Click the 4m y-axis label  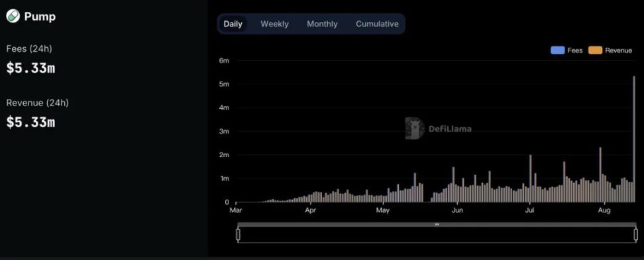(224, 108)
